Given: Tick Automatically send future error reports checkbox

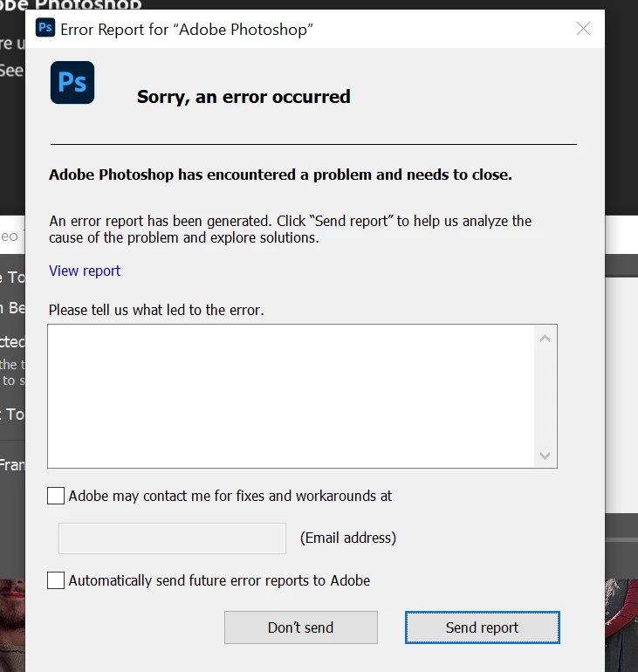Looking at the screenshot, I should click(56, 580).
